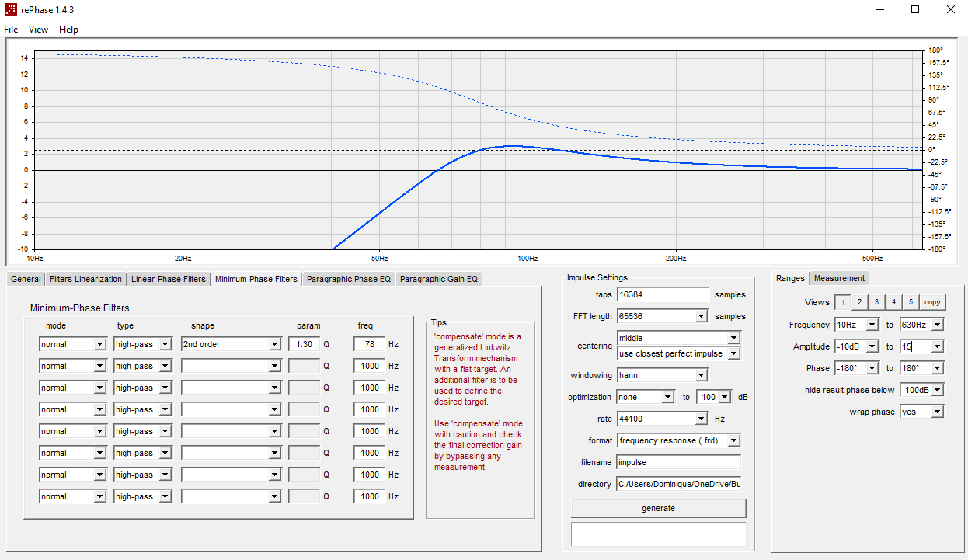Go to the Paragraphic Phase EQ tab
968x560 pixels.
[348, 279]
